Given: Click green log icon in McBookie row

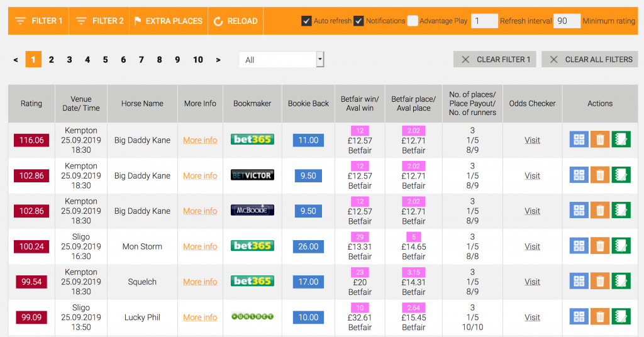Looking at the screenshot, I should [x=621, y=211].
